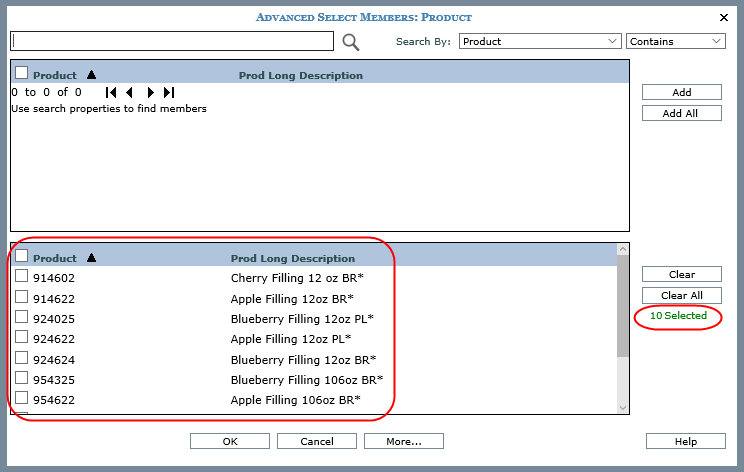Close the Advanced Select Members dialog
Screen dimensions: 744x472
click(724, 18)
